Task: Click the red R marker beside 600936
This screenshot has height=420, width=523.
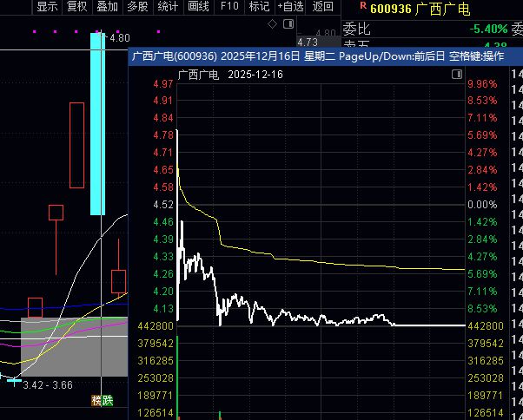Action: [363, 6]
